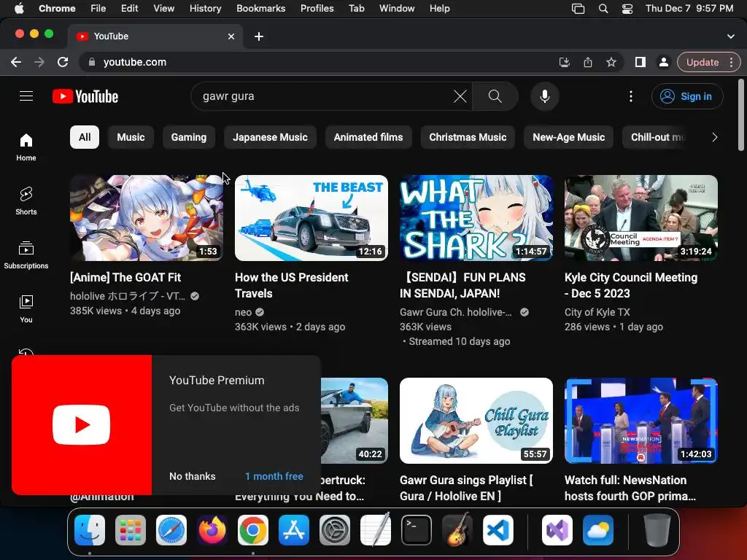Open City of Kyle TX channel
Viewport: 747px width, 560px height.
597,312
